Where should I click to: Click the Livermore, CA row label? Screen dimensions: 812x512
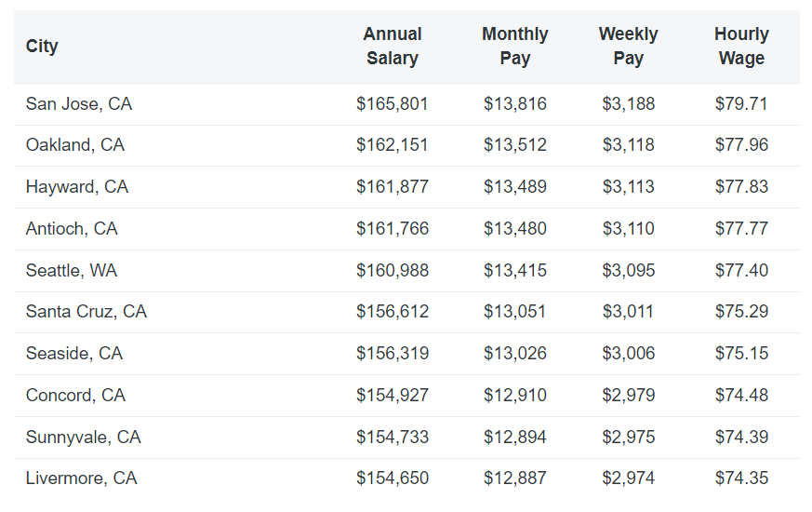point(81,478)
